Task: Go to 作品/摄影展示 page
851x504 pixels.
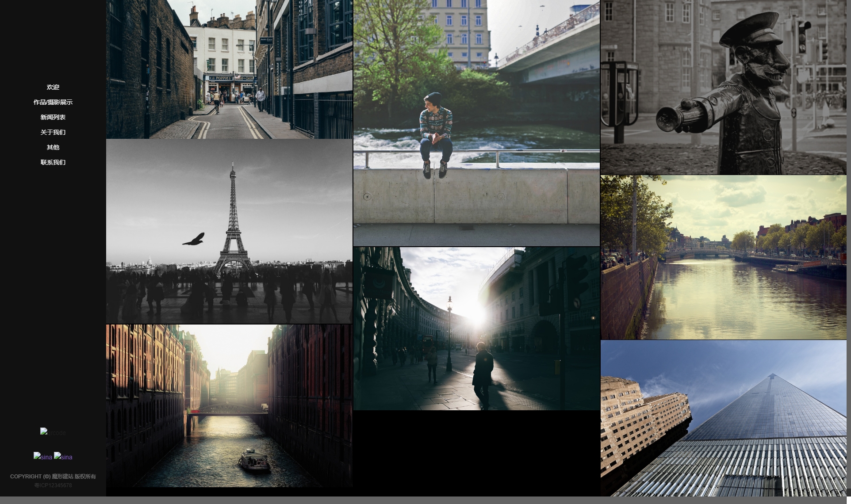Action: click(x=53, y=102)
